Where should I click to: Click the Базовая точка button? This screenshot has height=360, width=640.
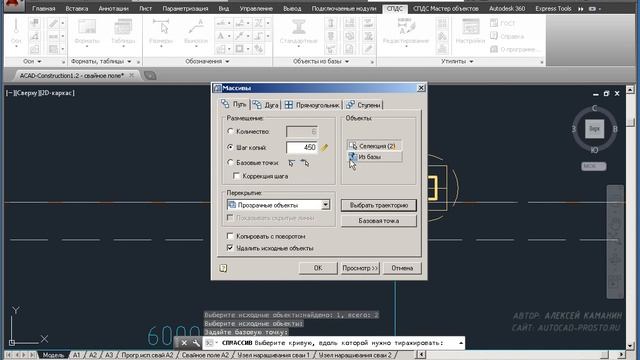coord(379,221)
